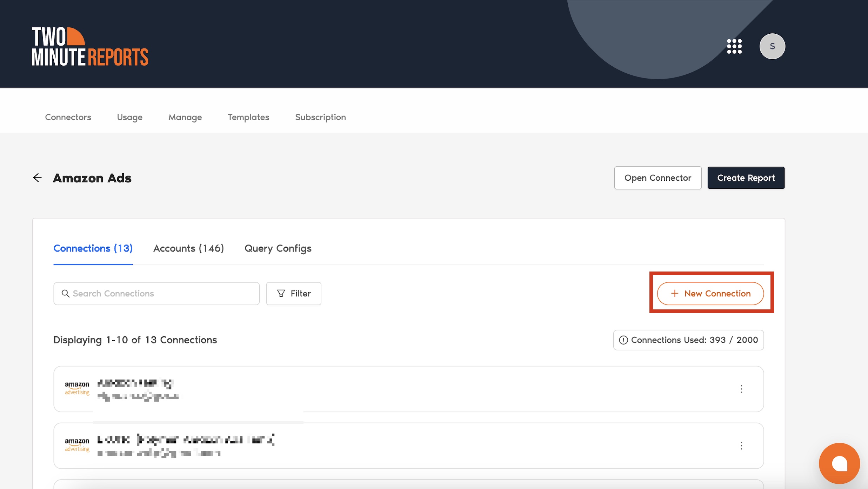Open the orange chat support bubble
Image resolution: width=868 pixels, height=489 pixels.
click(839, 463)
